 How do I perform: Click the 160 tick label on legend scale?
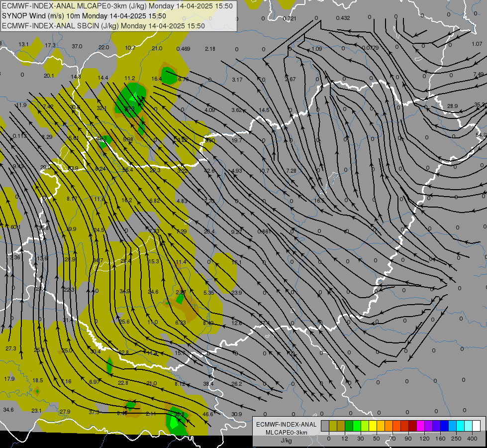click(440, 439)
